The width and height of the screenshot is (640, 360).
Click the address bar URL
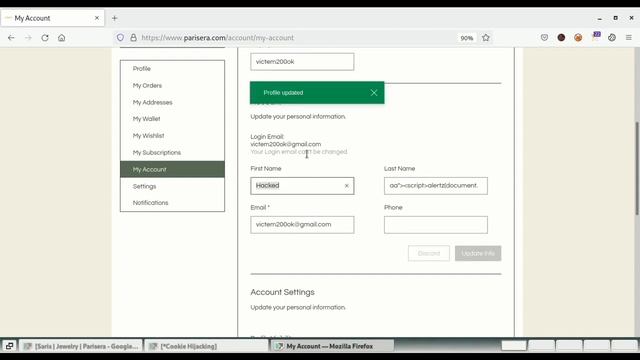(x=218, y=38)
